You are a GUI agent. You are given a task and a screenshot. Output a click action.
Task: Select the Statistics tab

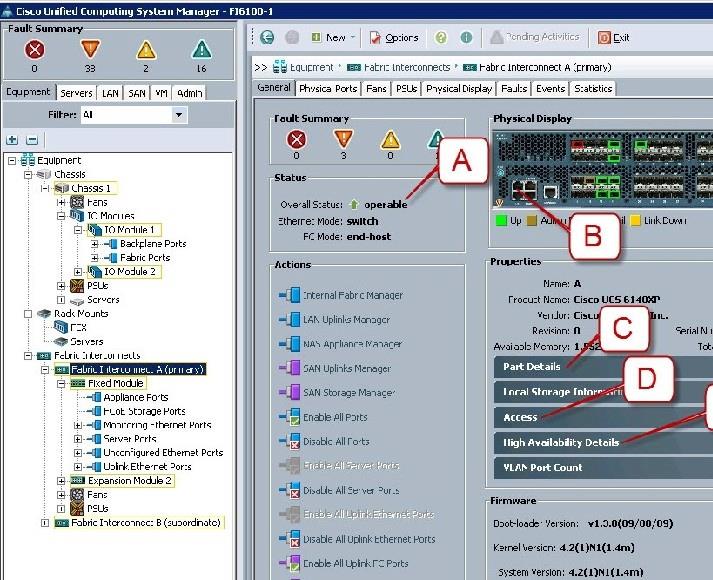coord(593,88)
